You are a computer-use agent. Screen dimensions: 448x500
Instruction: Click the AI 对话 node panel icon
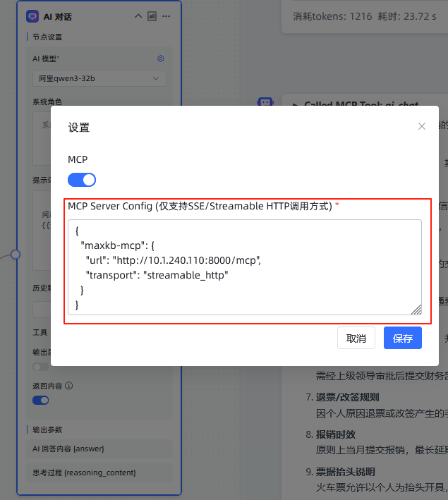[152, 16]
